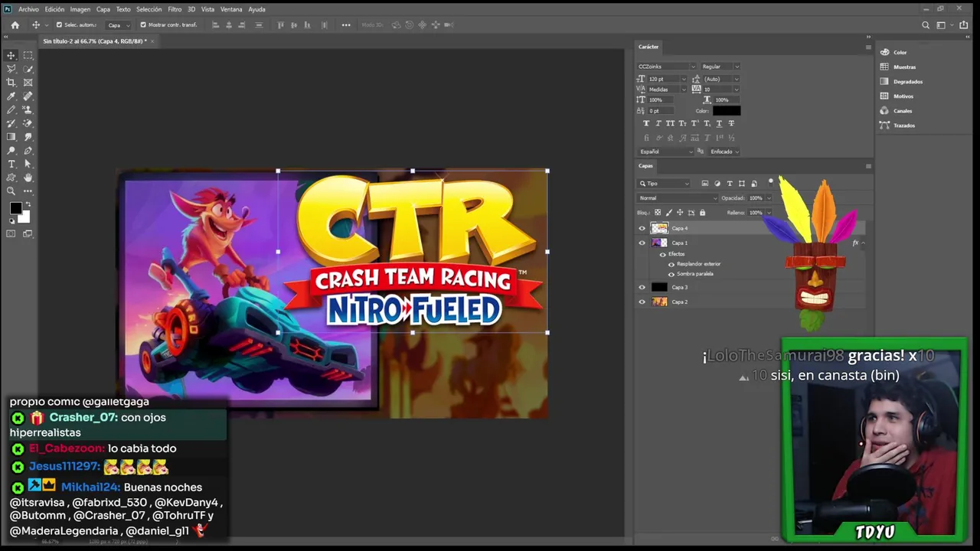The image size is (980, 551).
Task: Lock transparent pixels in layers panel
Action: coord(658,212)
